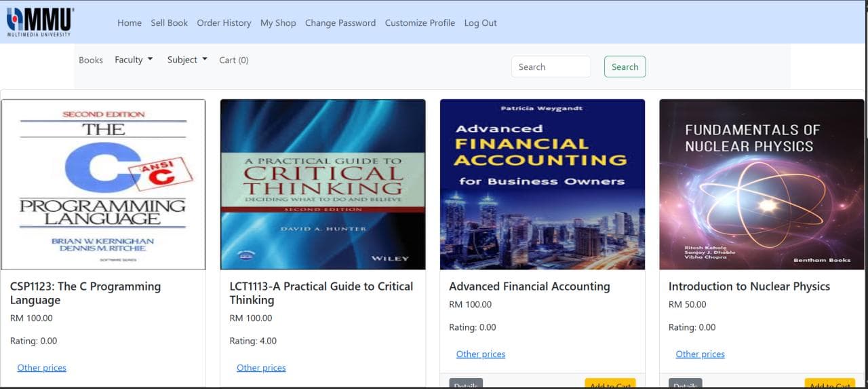View Order History
The height and width of the screenshot is (389, 868).
[x=224, y=23]
